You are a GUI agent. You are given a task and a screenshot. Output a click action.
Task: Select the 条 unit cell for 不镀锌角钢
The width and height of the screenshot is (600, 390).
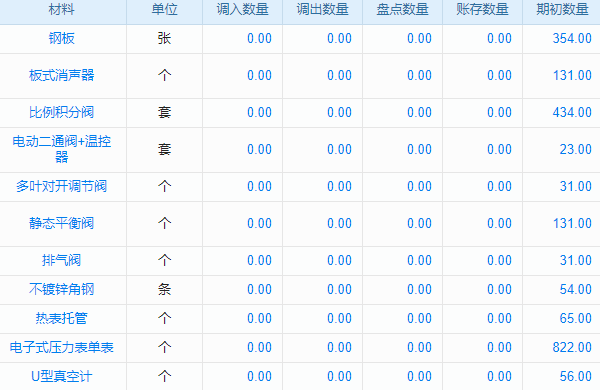tap(164, 289)
